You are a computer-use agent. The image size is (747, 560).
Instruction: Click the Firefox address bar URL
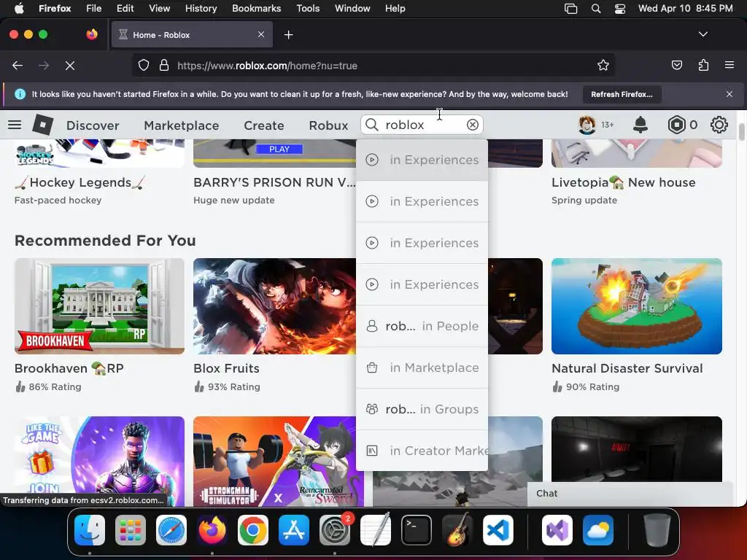pos(267,66)
